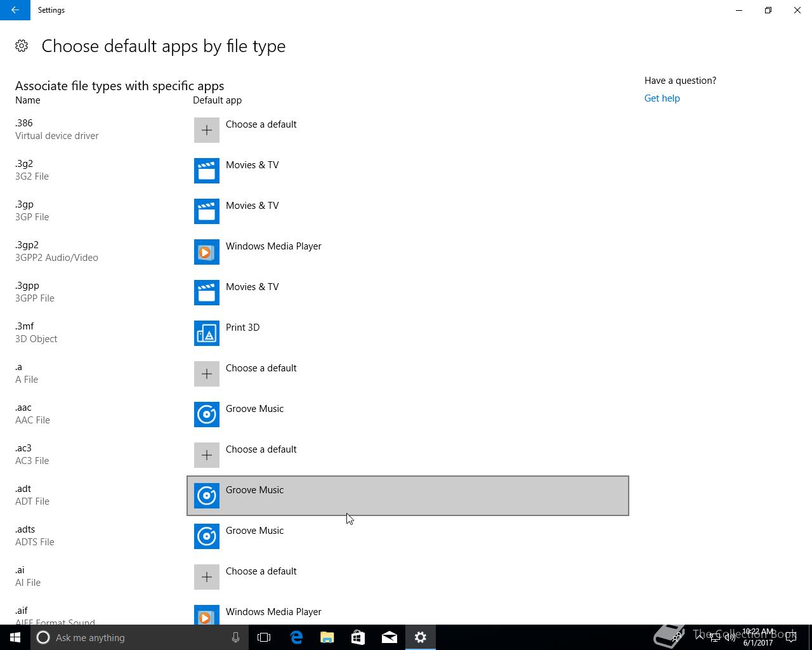Click Movies & TV icon for .3gp
This screenshot has width=812, height=650.
207,211
